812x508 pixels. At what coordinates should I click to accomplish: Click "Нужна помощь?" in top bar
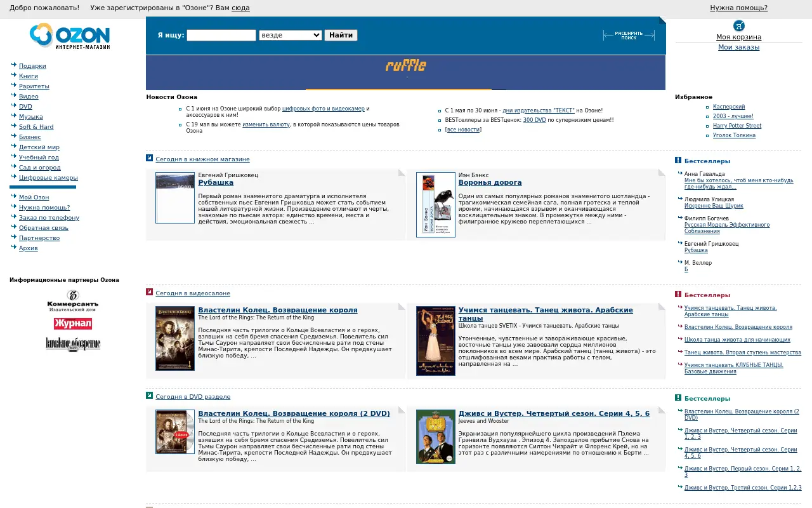(x=738, y=8)
